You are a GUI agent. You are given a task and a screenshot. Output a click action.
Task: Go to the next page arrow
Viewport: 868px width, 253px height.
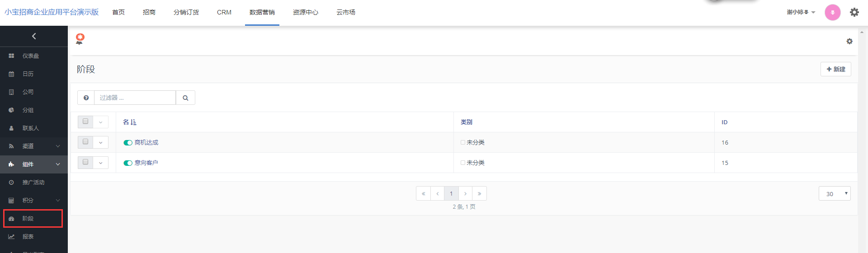pyautogui.click(x=465, y=193)
